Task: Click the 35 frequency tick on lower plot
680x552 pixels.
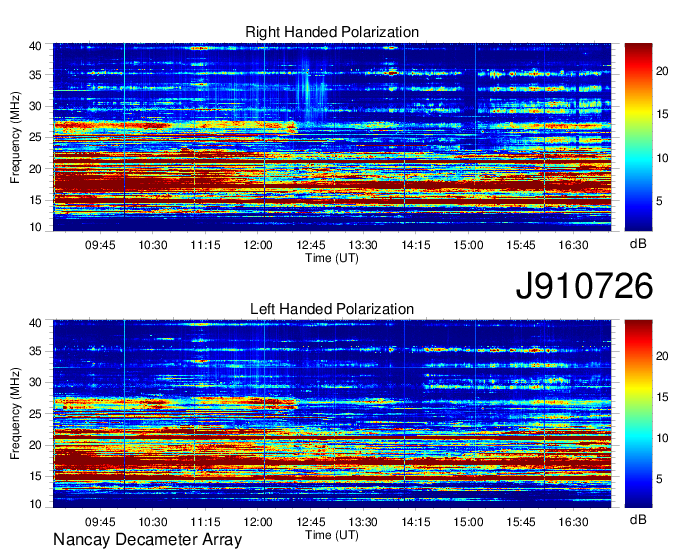Action: (x=35, y=351)
